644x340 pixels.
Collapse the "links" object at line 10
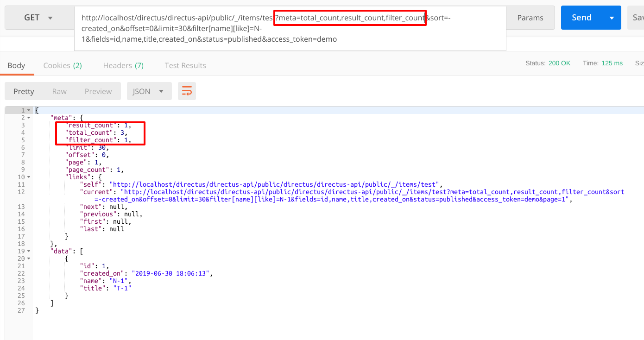pyautogui.click(x=29, y=177)
